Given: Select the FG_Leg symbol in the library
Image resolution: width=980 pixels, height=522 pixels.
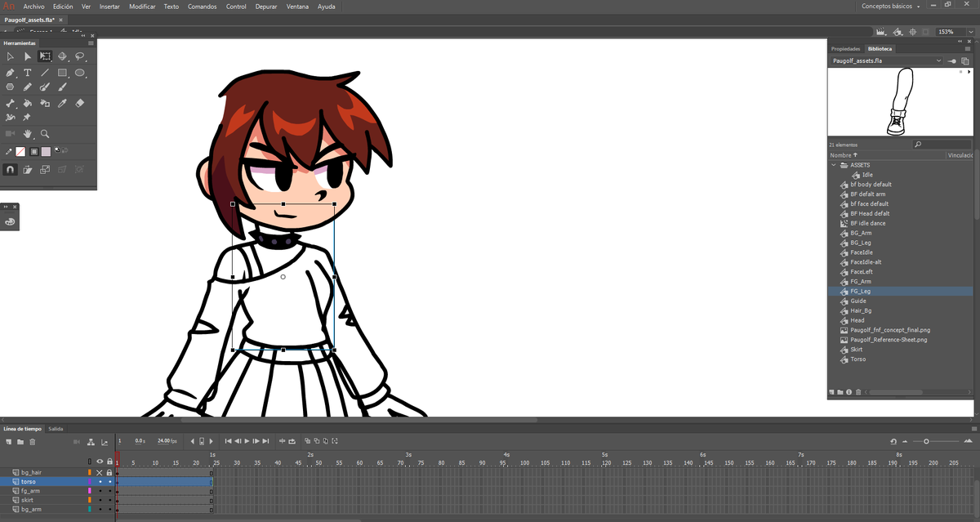Looking at the screenshot, I should click(x=858, y=291).
